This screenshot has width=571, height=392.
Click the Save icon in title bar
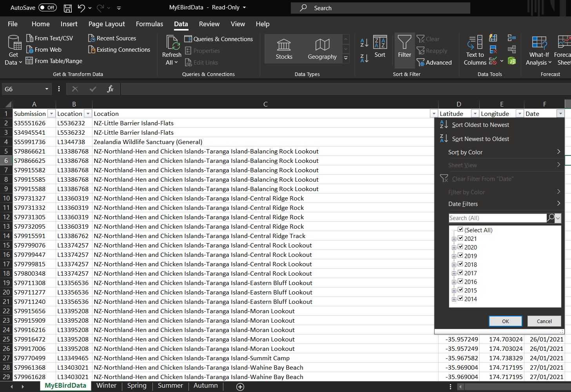click(68, 8)
